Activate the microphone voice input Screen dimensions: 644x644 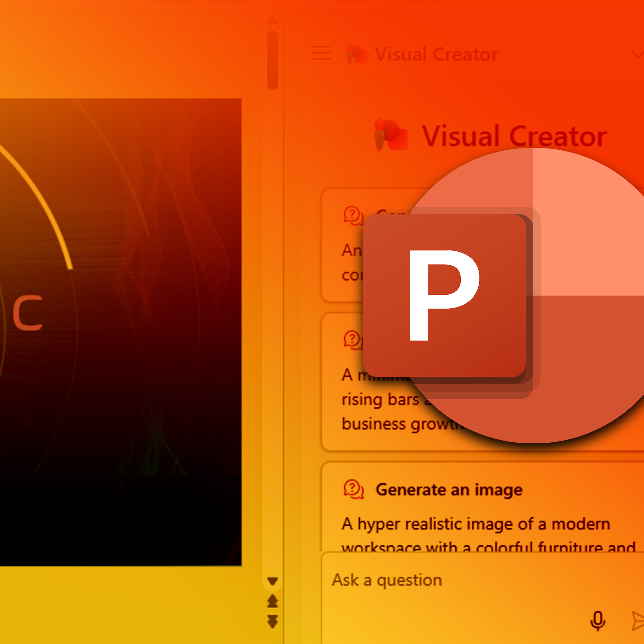[x=598, y=621]
